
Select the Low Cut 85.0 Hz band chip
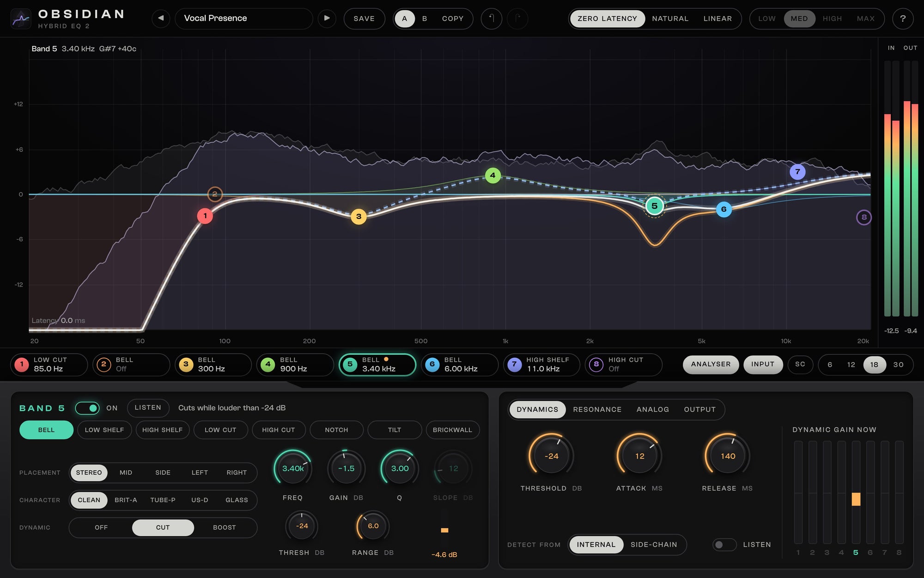click(x=49, y=364)
